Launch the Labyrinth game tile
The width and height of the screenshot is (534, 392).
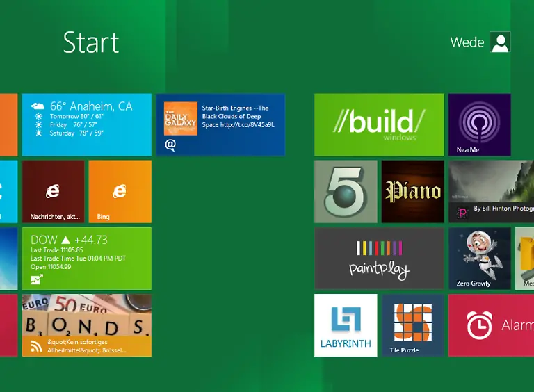346,325
